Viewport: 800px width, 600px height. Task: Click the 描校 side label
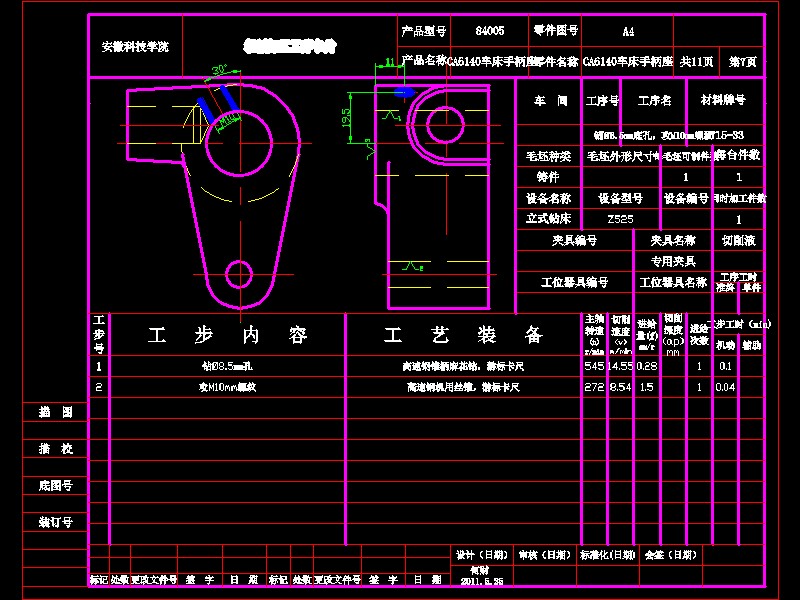pos(56,449)
